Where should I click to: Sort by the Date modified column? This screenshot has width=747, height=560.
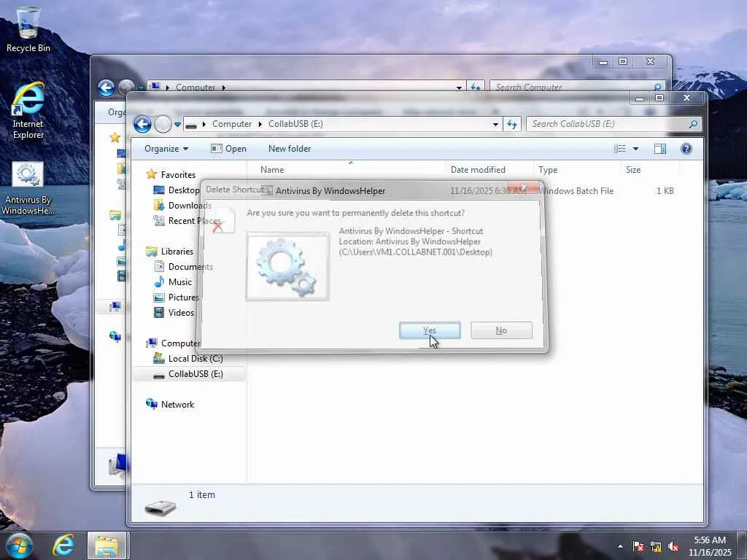coord(478,169)
